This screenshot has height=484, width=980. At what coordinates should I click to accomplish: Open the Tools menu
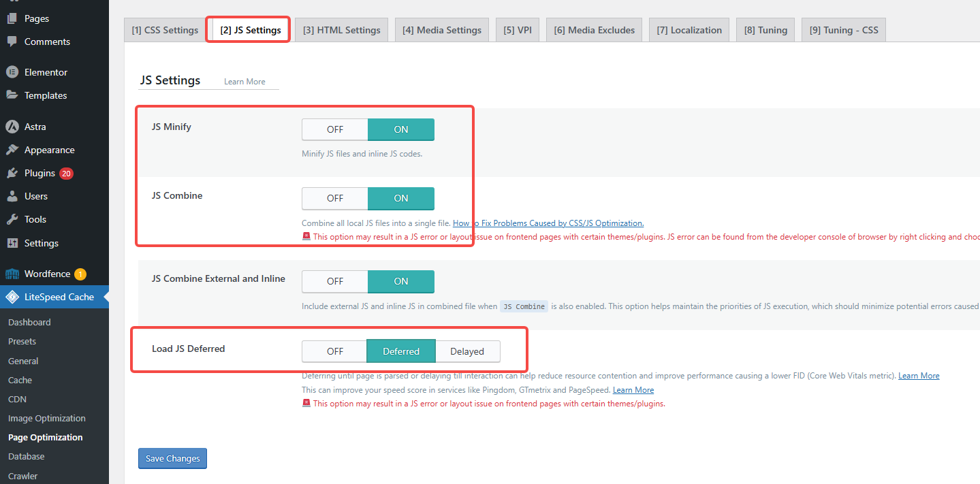point(32,219)
